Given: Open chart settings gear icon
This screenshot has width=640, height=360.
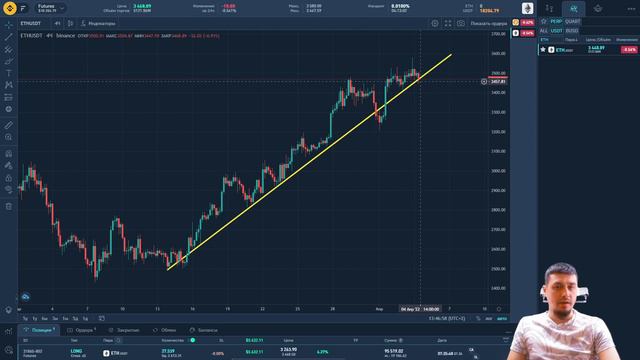Looking at the screenshot, I should [435, 24].
